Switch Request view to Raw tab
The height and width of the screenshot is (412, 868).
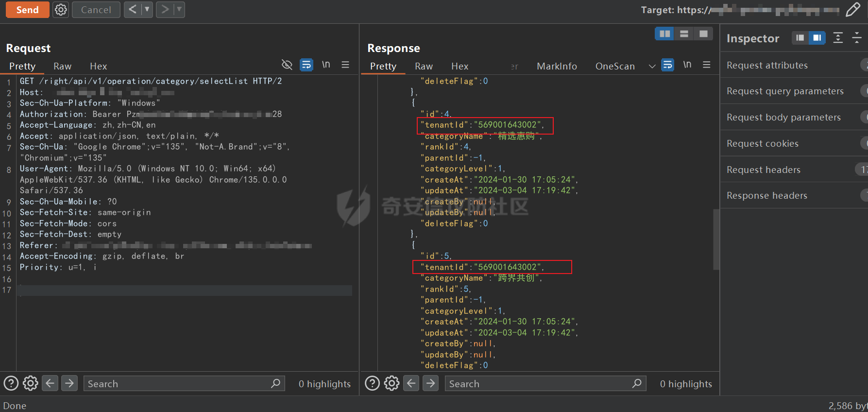pos(62,66)
